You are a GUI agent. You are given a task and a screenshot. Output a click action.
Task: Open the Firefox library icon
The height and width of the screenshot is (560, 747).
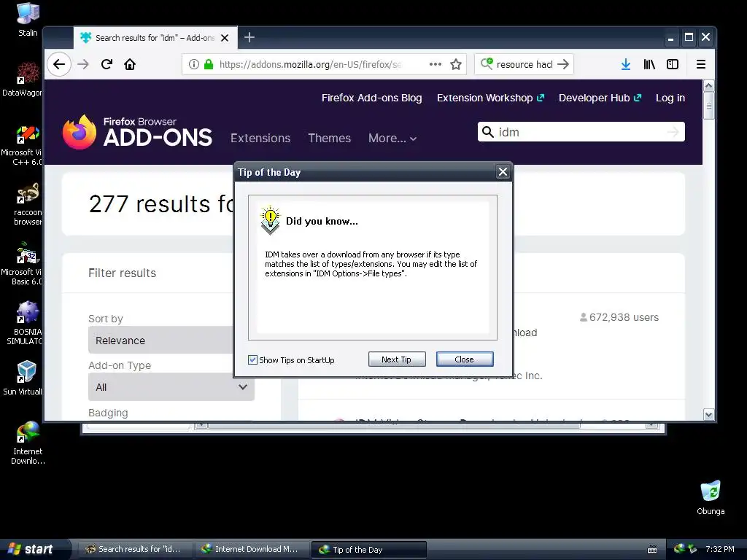tap(649, 64)
